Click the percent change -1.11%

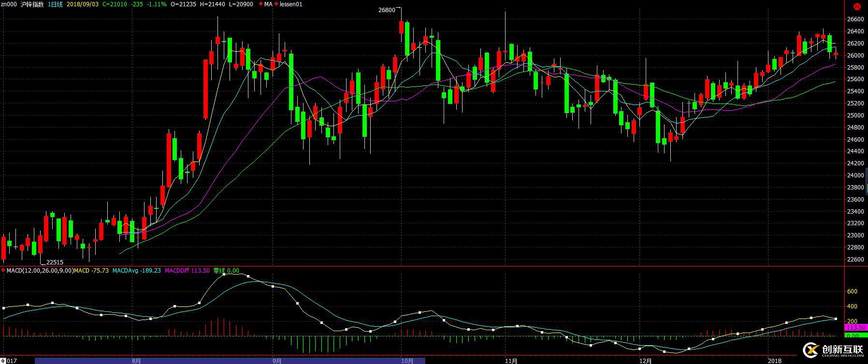pyautogui.click(x=157, y=4)
